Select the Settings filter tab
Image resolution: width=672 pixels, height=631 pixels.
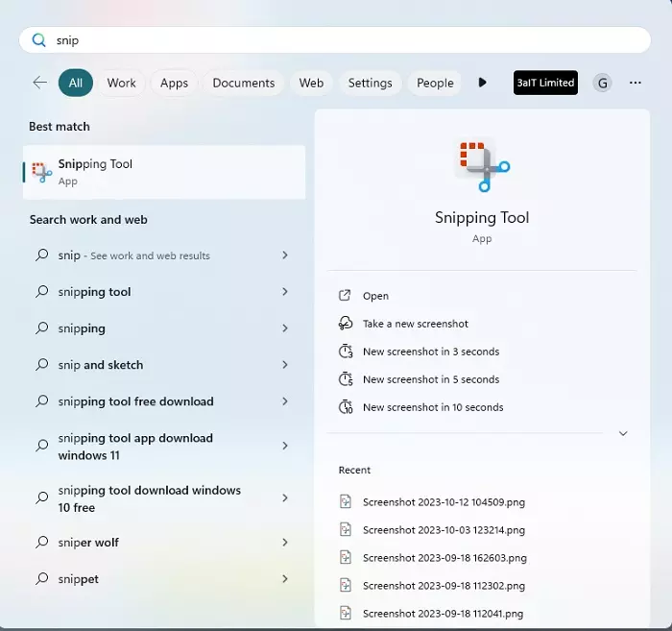coord(370,83)
